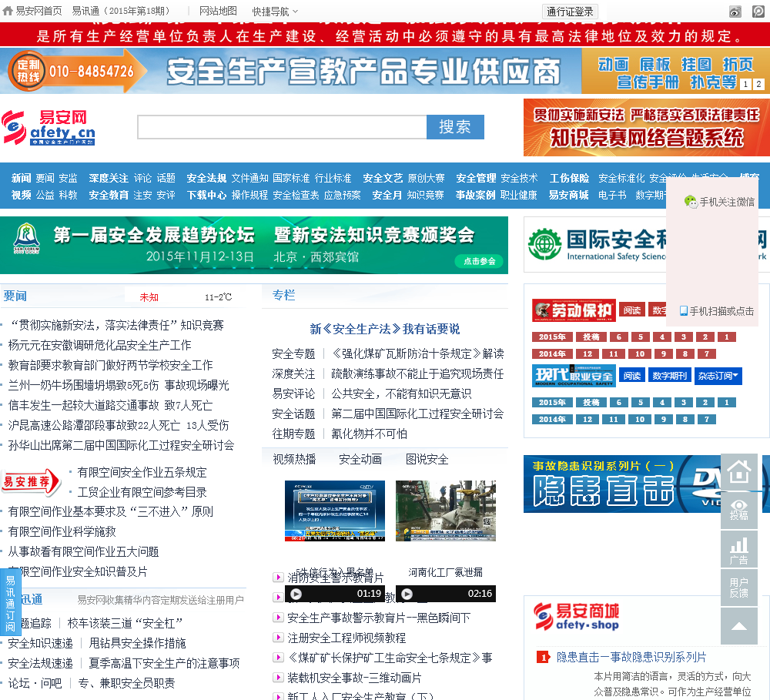Viewport: 770px width, 700px height.
Task: Open 疏散演练事故不能止于追究现场责任 article
Action: click(417, 373)
